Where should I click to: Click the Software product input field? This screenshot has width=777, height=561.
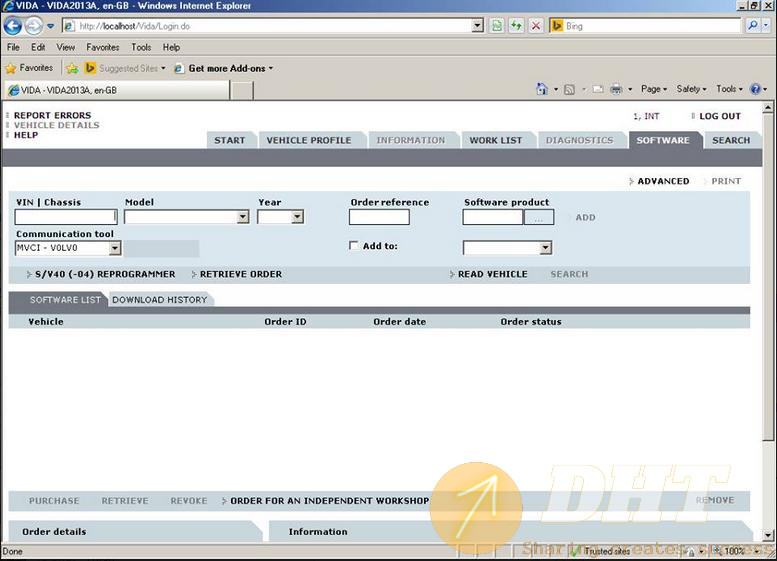493,217
